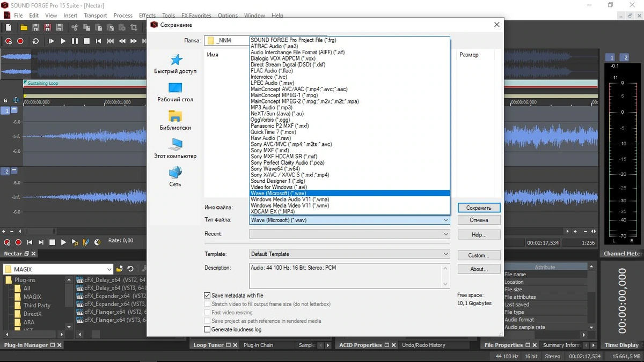
Task: Toggle channel 1 button above meters
Action: click(x=611, y=57)
